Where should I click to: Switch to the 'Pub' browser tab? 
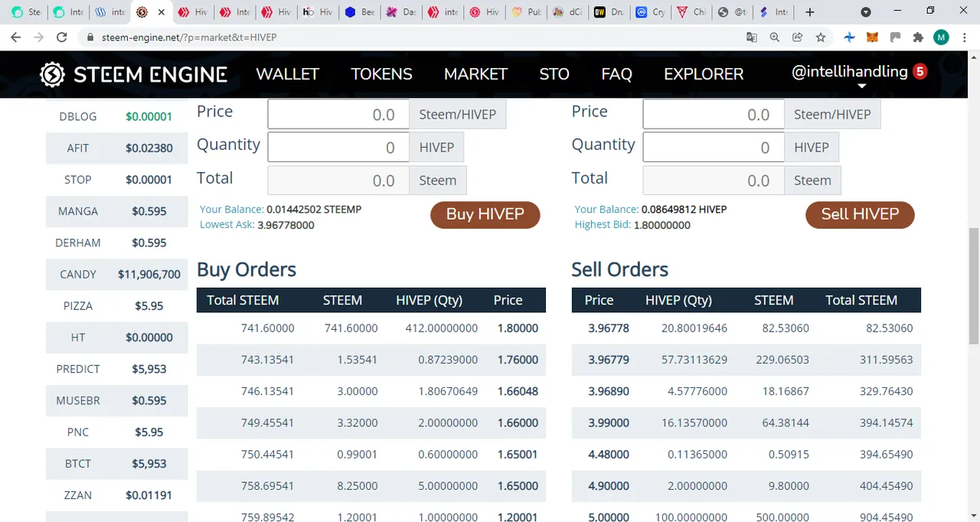click(x=526, y=12)
